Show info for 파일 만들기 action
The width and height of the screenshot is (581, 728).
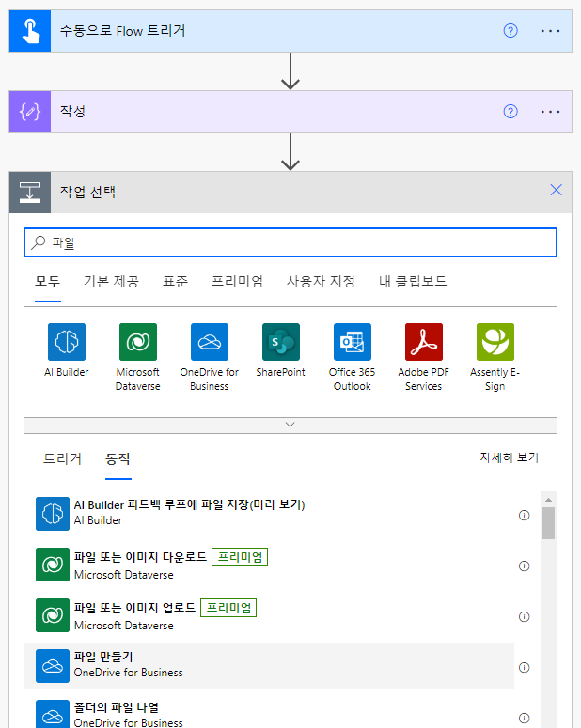524,668
